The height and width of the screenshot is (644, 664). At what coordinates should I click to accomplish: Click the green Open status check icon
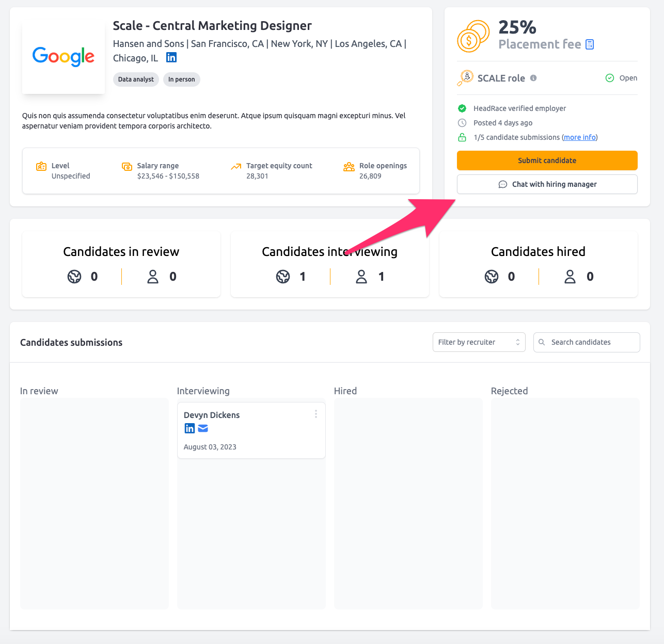click(610, 78)
